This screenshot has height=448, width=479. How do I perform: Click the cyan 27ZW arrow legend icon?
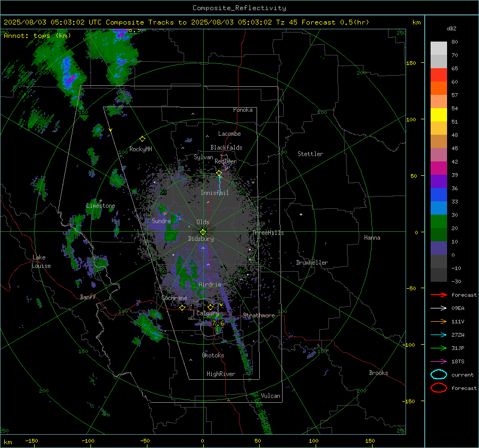tap(439, 335)
